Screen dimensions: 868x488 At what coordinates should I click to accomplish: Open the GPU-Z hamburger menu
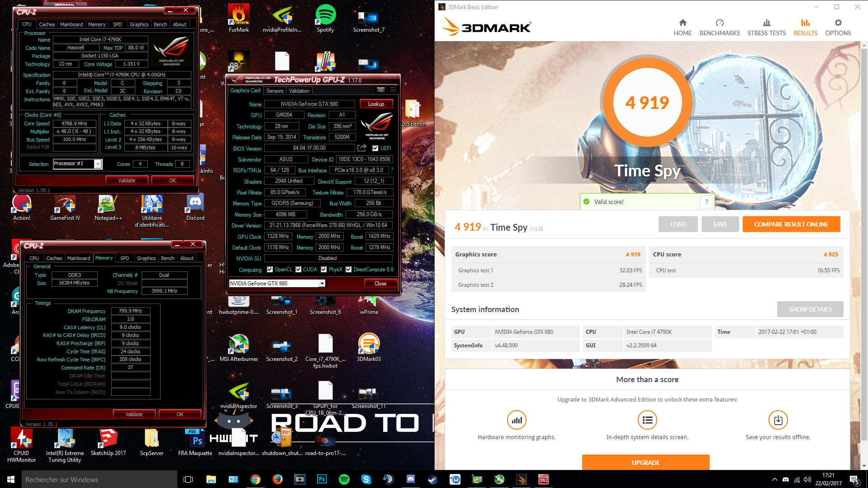coord(393,90)
